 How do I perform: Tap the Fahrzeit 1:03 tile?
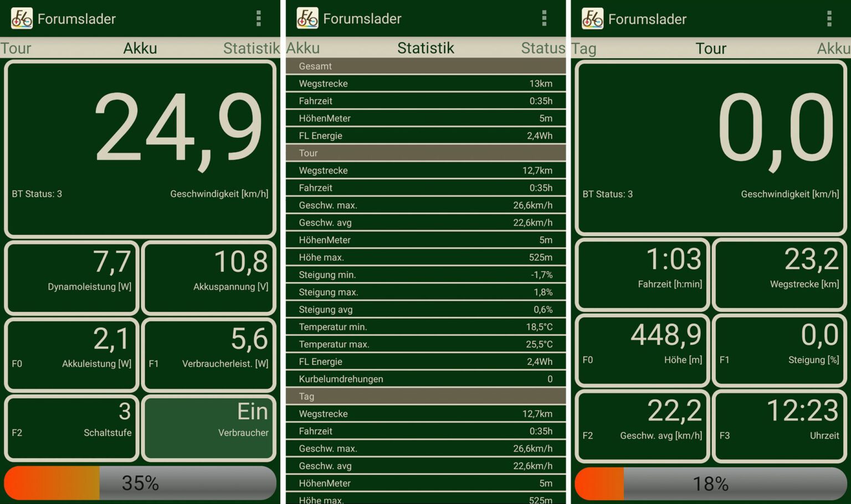point(643,274)
